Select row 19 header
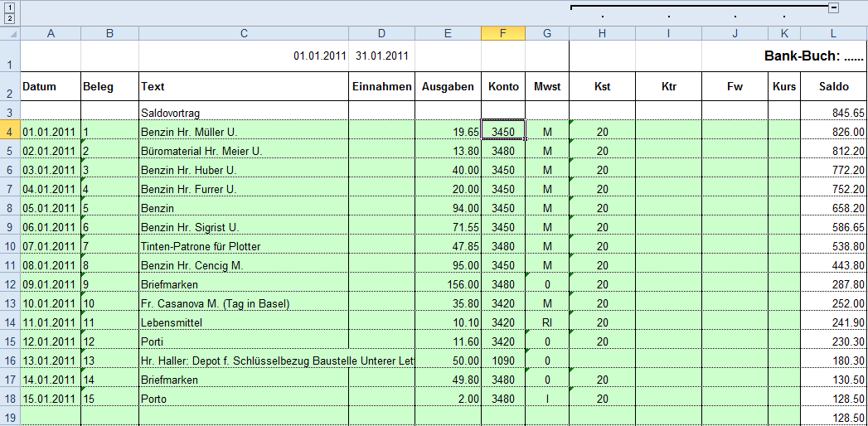This screenshot has width=868, height=426. tap(9, 418)
